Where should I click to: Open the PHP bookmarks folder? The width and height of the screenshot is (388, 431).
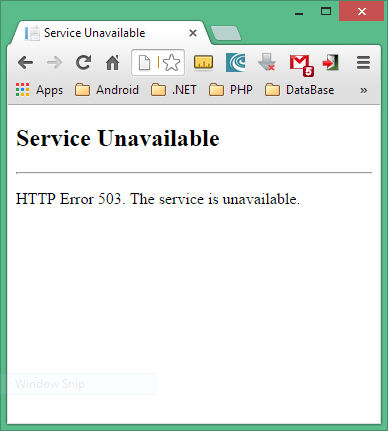click(231, 90)
